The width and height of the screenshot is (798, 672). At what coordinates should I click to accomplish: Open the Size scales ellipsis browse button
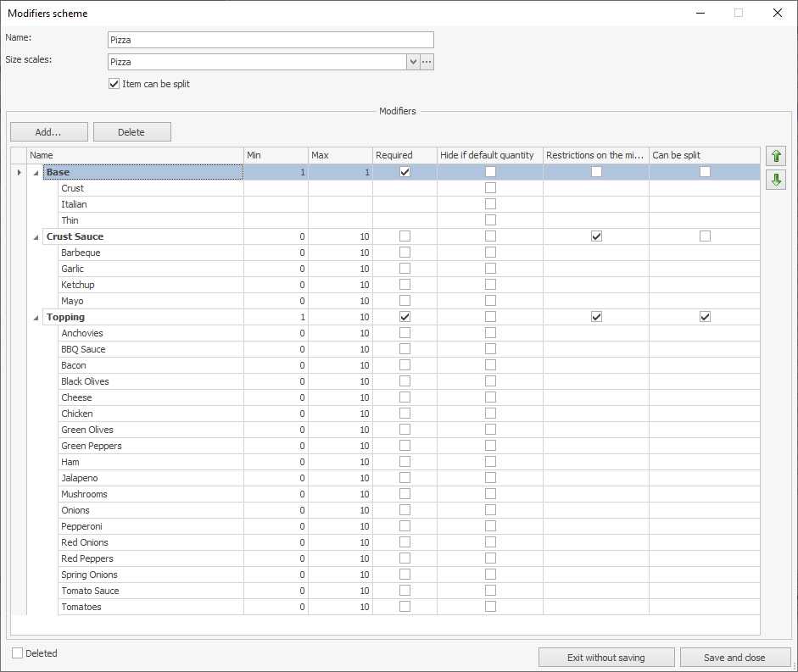point(427,62)
